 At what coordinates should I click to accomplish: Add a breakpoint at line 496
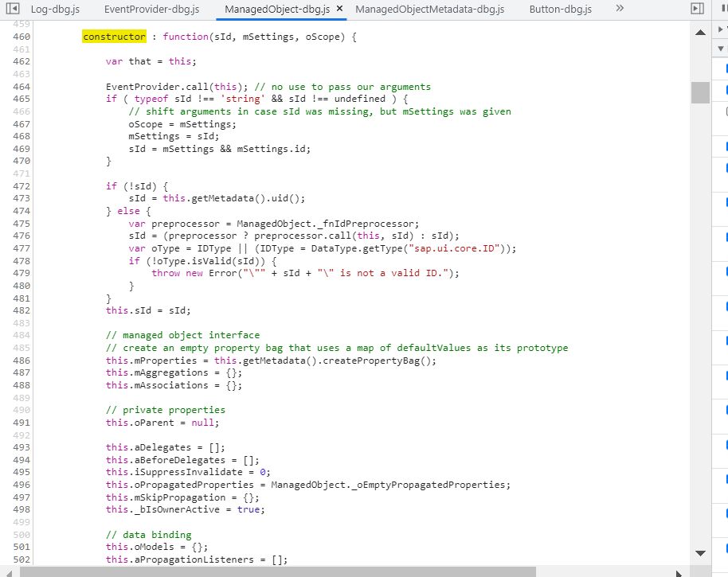[x=22, y=485]
